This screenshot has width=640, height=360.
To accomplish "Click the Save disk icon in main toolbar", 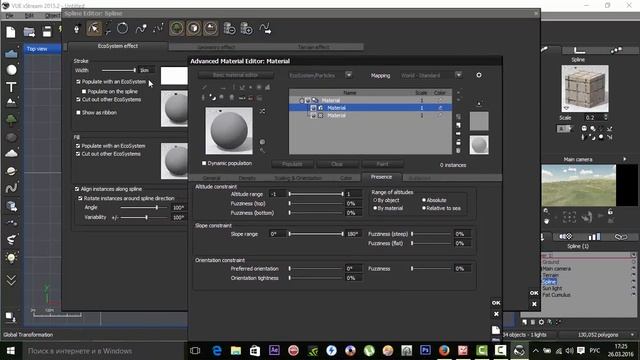I will coord(47,32).
